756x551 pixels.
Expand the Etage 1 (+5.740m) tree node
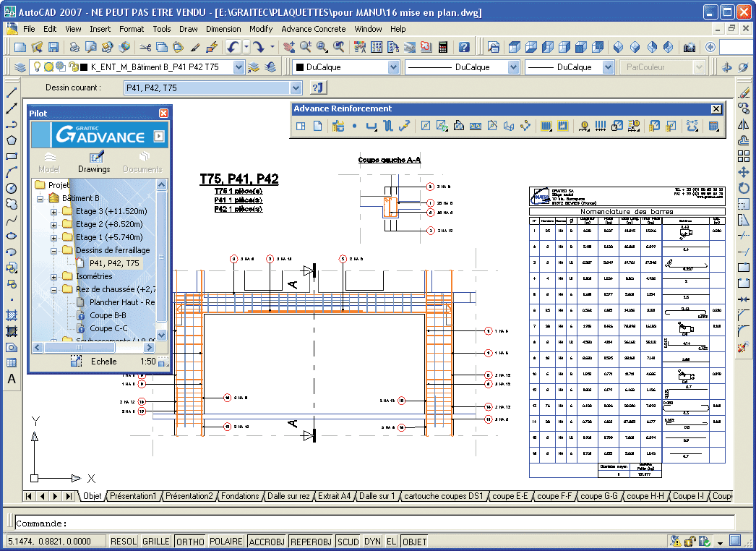(x=54, y=238)
